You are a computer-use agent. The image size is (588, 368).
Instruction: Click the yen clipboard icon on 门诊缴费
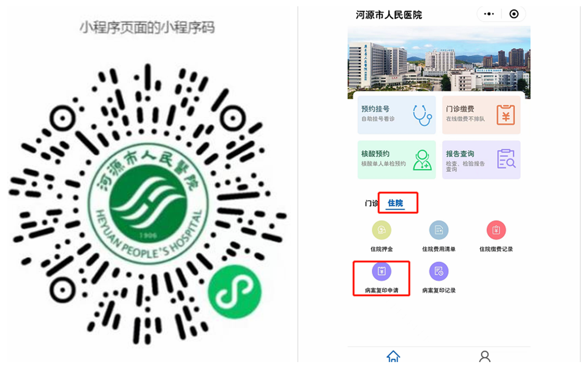(x=506, y=115)
